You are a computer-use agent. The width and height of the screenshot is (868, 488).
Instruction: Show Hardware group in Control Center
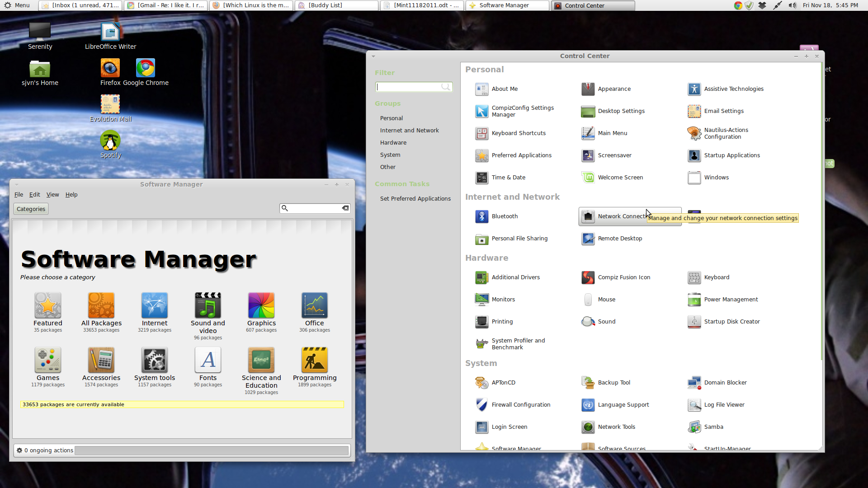(393, 143)
